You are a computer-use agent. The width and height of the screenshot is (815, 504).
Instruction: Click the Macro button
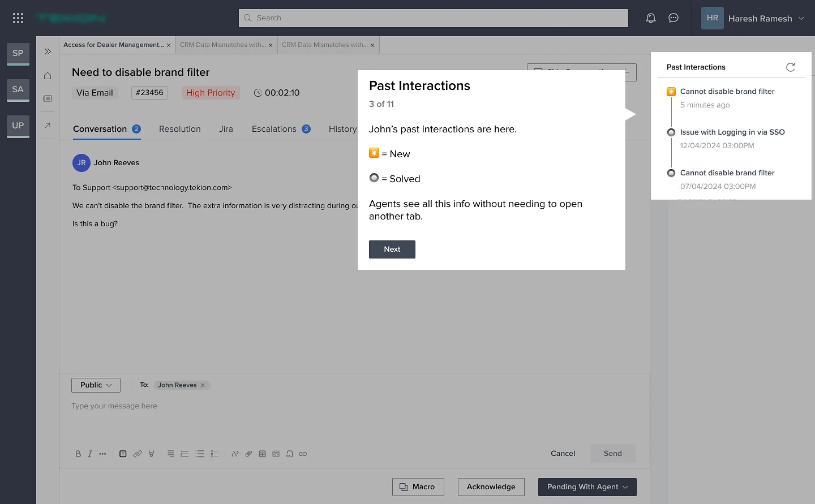pyautogui.click(x=418, y=487)
